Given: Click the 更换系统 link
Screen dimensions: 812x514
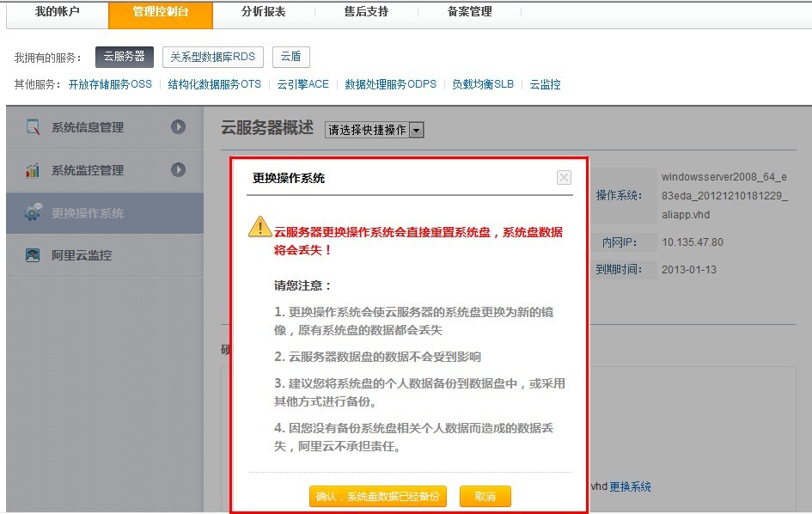Looking at the screenshot, I should click(x=630, y=486).
